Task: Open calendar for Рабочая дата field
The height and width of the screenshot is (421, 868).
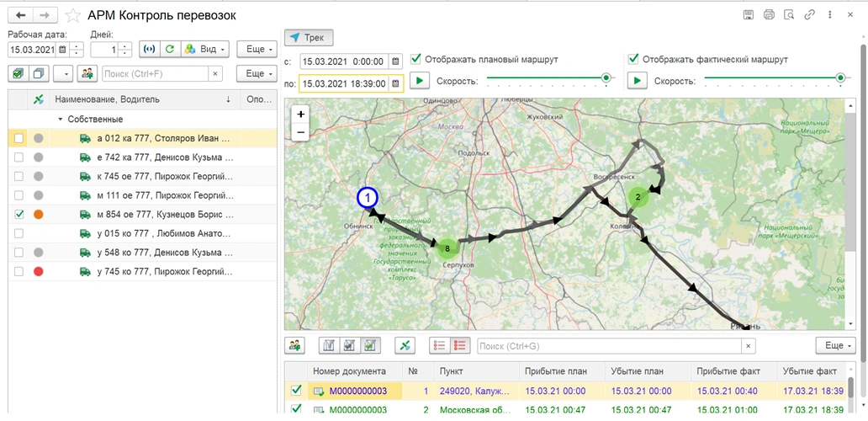Action: pyautogui.click(x=62, y=50)
